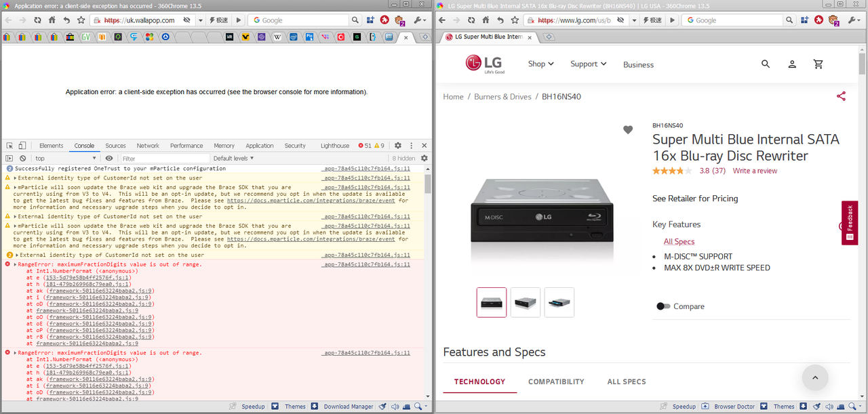Open the top context dropdown
868x414 pixels.
[x=66, y=159]
